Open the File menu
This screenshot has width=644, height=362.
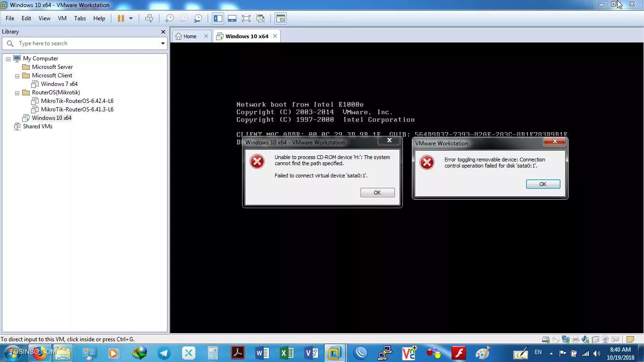click(x=10, y=18)
